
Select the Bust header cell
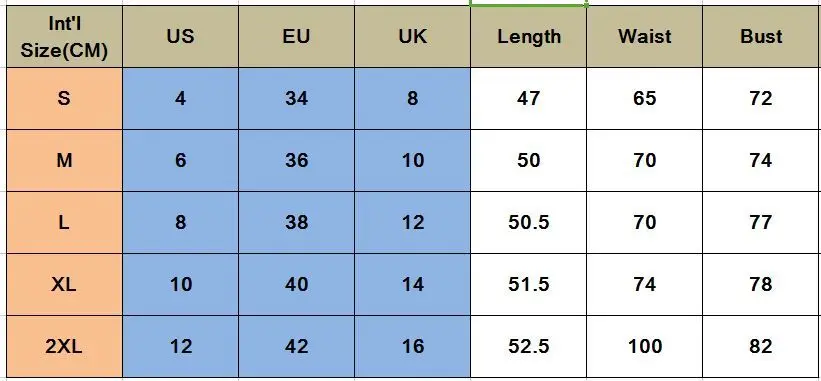[762, 37]
